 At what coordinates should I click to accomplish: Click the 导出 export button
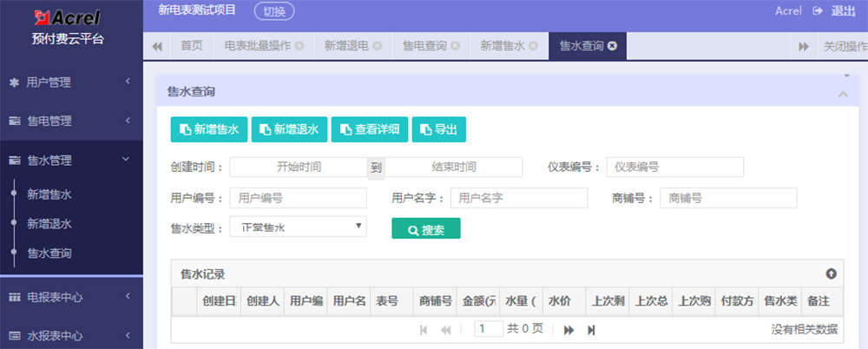pyautogui.click(x=438, y=129)
